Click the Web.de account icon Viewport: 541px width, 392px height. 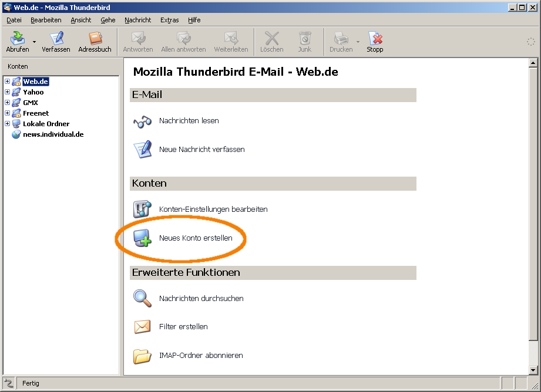16,82
